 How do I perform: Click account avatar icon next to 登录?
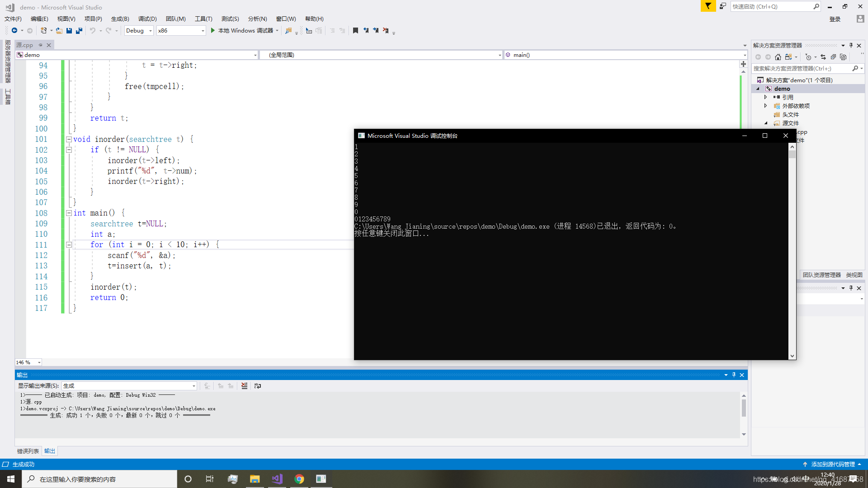pyautogui.click(x=860, y=19)
